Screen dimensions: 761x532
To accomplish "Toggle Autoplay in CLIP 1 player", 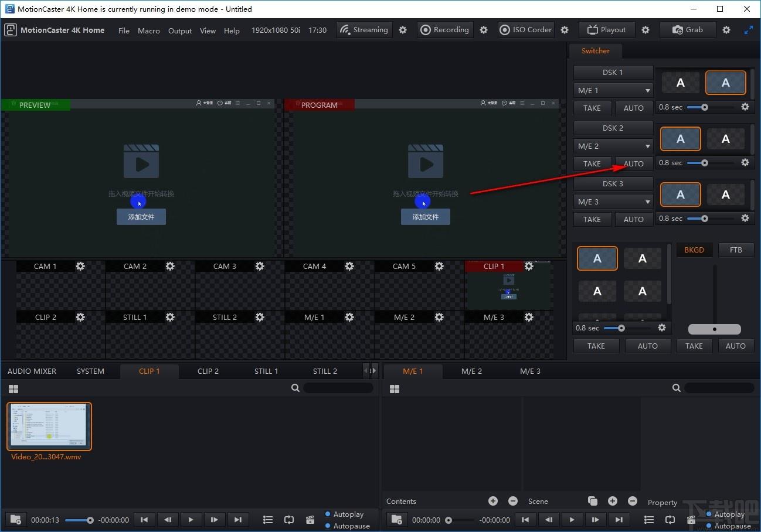I will click(345, 514).
